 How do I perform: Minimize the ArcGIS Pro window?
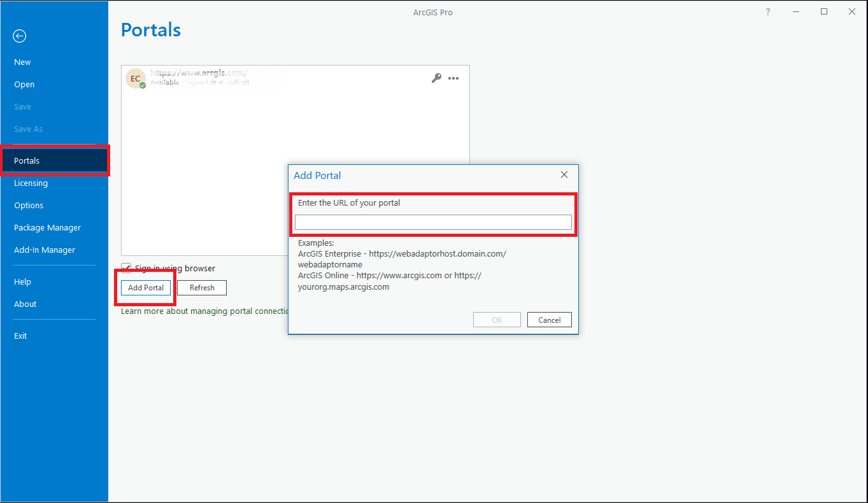click(x=796, y=11)
